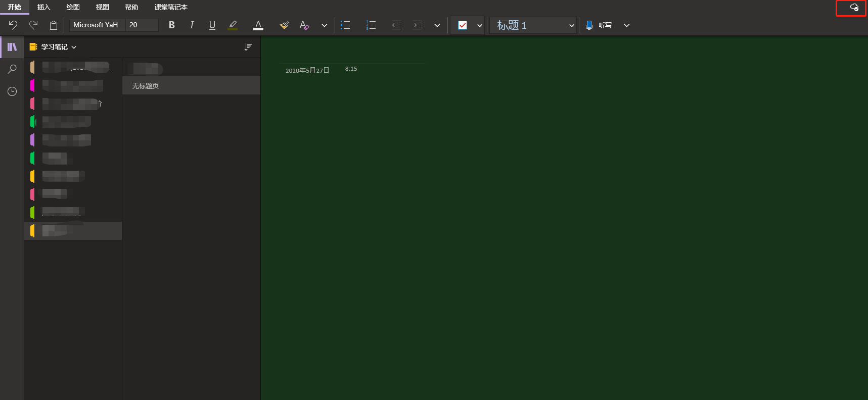Sort the page list
Image resolution: width=868 pixels, height=400 pixels.
coord(248,47)
